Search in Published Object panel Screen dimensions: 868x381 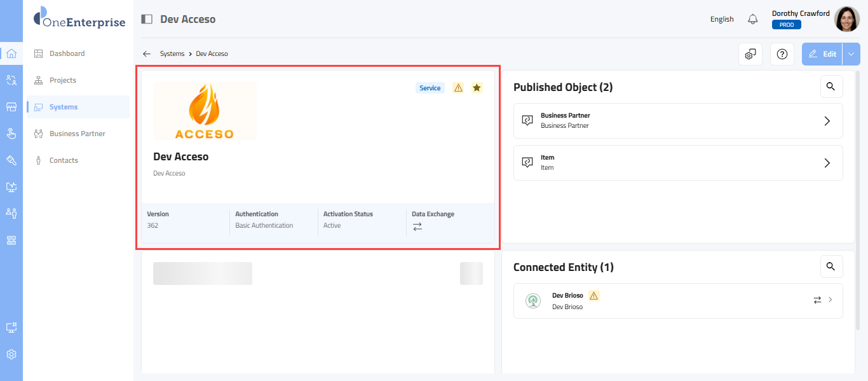(x=831, y=87)
